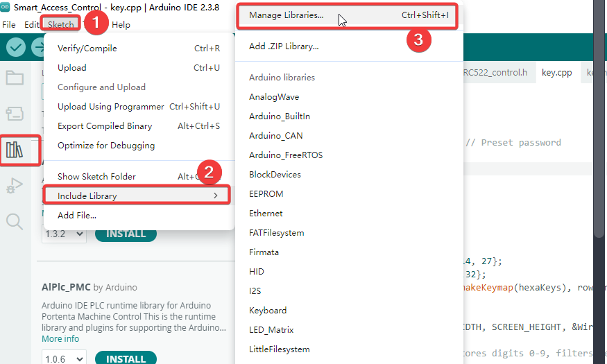This screenshot has width=607, height=364.
Task: Open version 1.0.6 dropdown for AIPlc_PMC
Action: (x=64, y=358)
